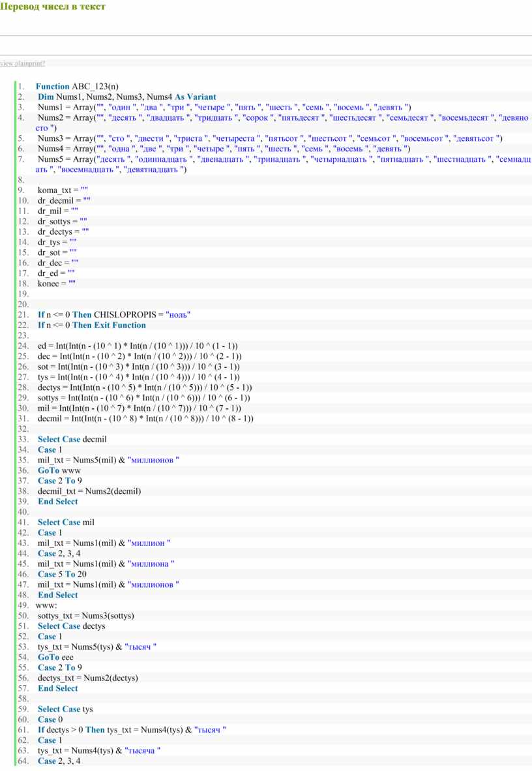Click the 'tys = Int(Int(n' line
Viewport: 532px width, 771px height.
(x=139, y=376)
